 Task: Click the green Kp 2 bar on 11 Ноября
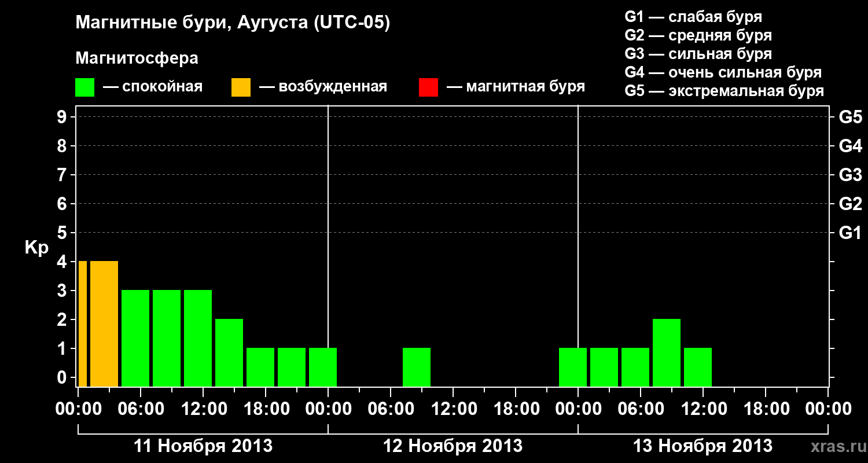point(229,352)
